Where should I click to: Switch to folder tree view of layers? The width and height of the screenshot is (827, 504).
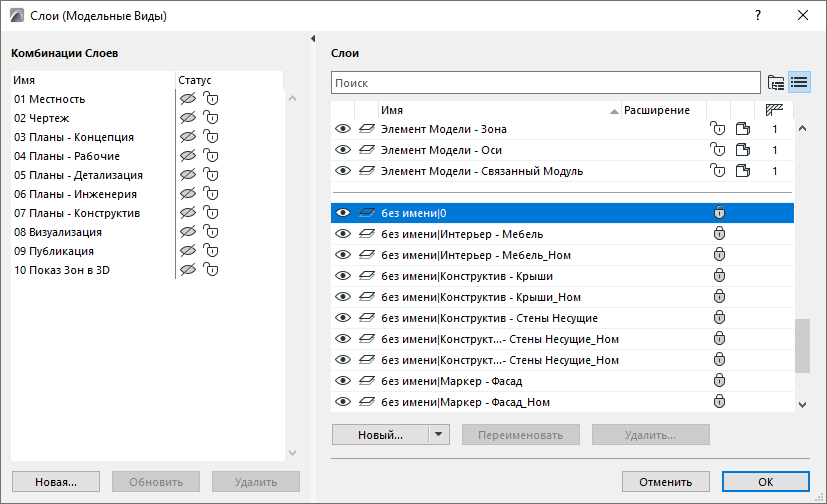pos(776,82)
